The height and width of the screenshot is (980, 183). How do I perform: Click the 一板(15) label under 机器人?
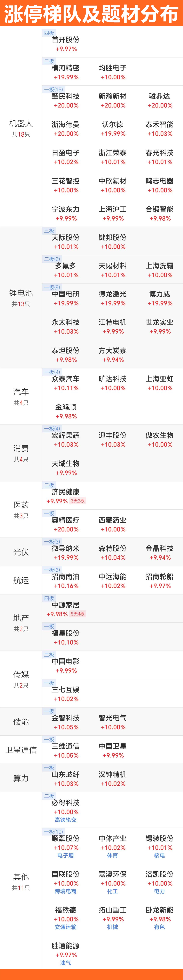click(x=53, y=89)
